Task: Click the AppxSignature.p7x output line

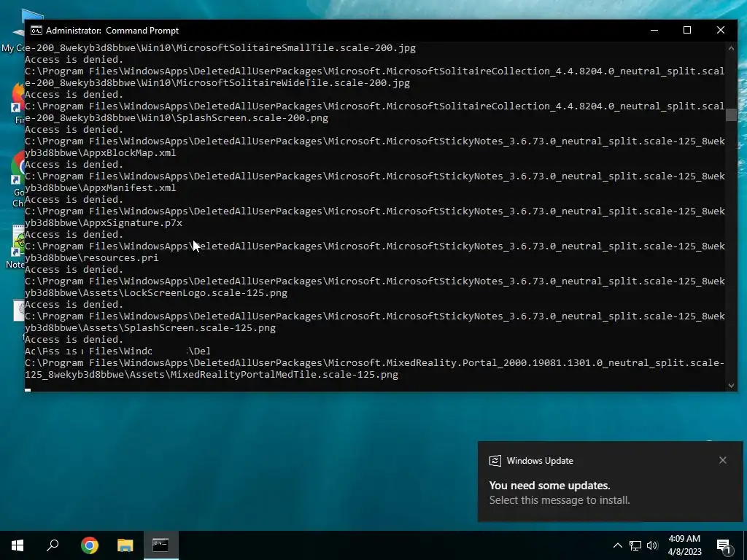Action: (104, 223)
